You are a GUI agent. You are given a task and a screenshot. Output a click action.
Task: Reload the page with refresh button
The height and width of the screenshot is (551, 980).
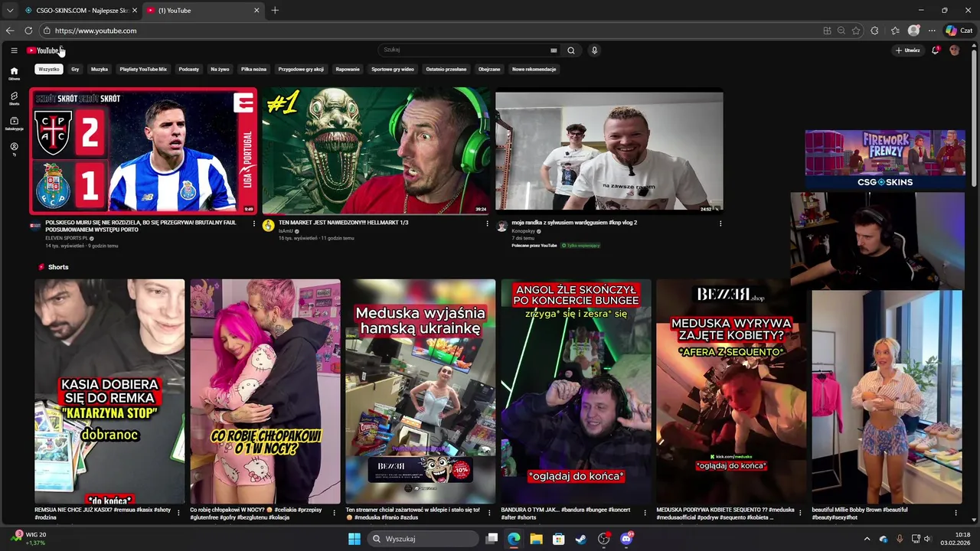pyautogui.click(x=28, y=31)
